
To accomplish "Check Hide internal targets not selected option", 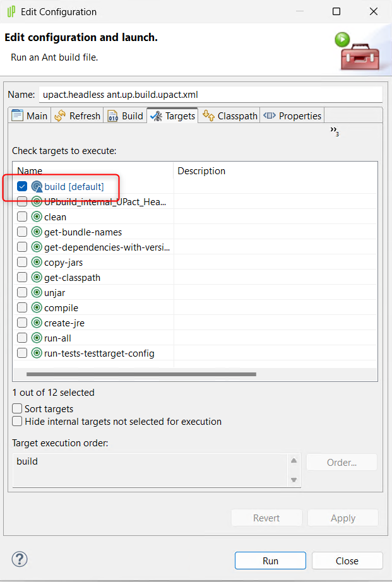I will (17, 422).
